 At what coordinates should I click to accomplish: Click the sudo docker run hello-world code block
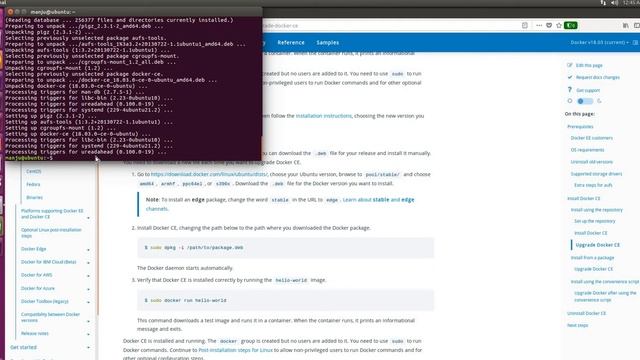[x=285, y=300]
